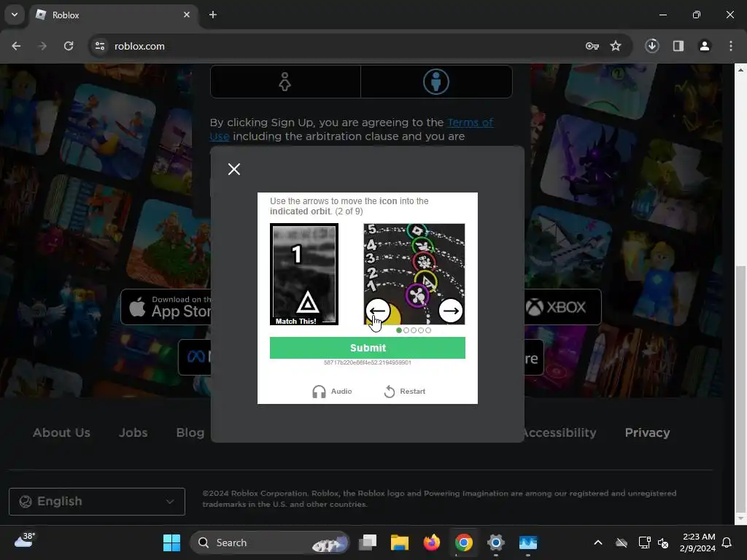The height and width of the screenshot is (560, 747).
Task: Open Chrome downloads icon
Action: point(651,46)
